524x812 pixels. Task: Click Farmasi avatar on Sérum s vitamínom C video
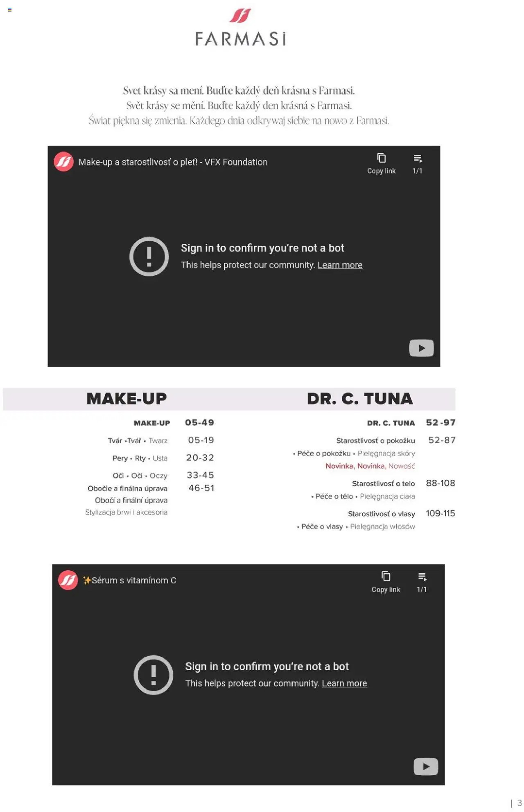(x=68, y=580)
